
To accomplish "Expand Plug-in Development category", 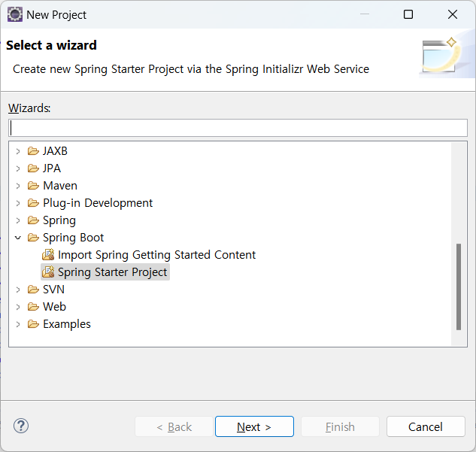I will pyautogui.click(x=18, y=203).
